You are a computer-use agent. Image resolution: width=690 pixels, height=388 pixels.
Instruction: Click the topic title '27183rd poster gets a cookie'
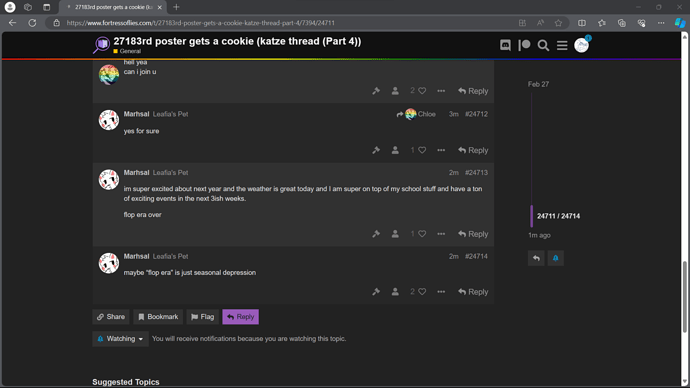pos(237,41)
